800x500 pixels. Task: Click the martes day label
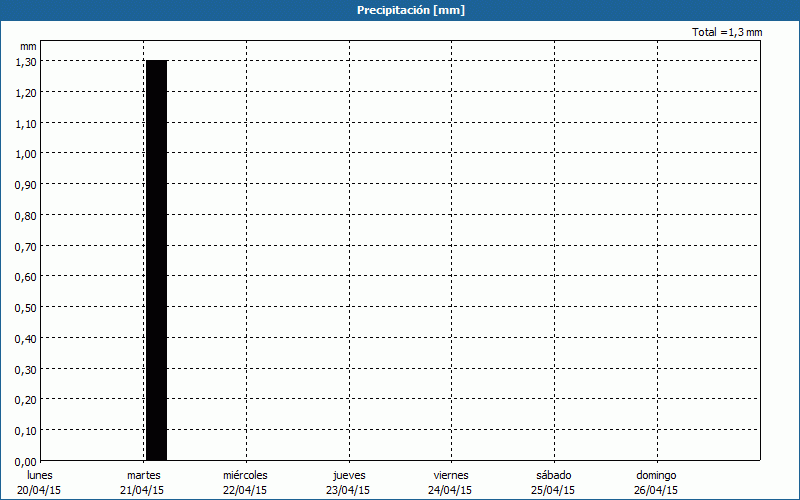click(x=143, y=475)
